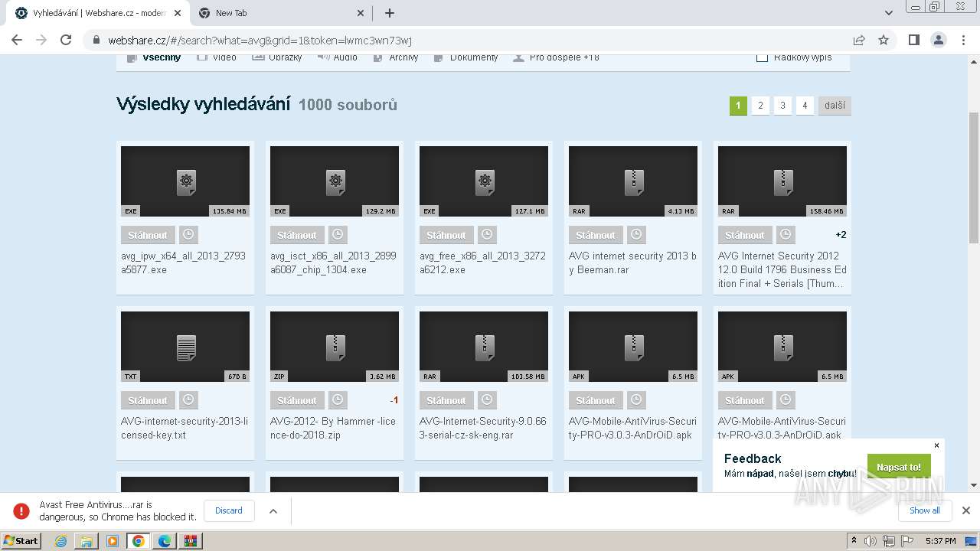Click the page vertical scrollbar
Image resolution: width=980 pixels, height=551 pixels.
[x=974, y=178]
